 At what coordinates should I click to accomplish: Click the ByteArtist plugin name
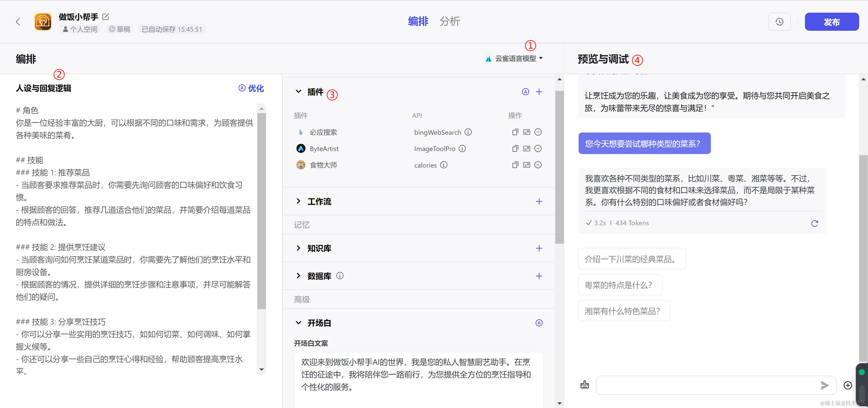click(x=324, y=148)
